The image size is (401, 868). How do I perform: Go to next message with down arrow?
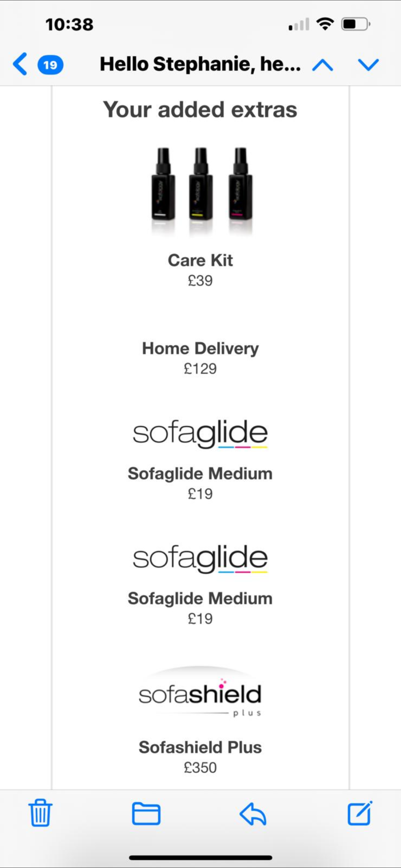(368, 64)
